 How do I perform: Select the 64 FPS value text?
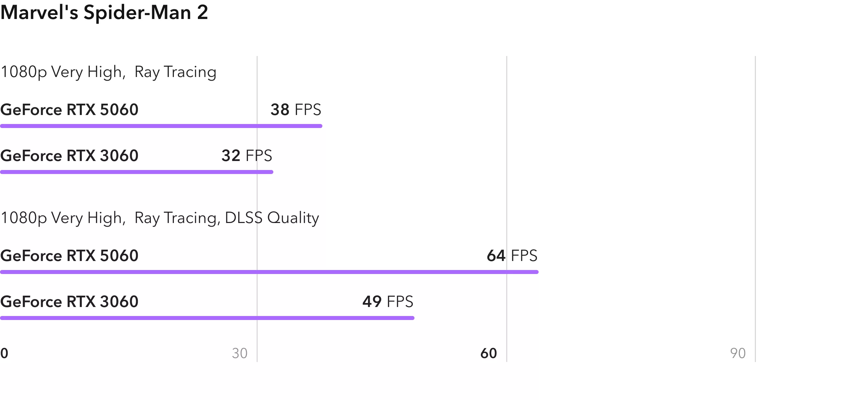(512, 256)
